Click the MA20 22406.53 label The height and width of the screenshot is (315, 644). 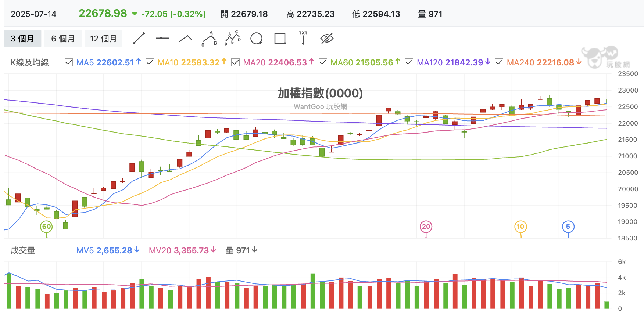pyautogui.click(x=275, y=62)
